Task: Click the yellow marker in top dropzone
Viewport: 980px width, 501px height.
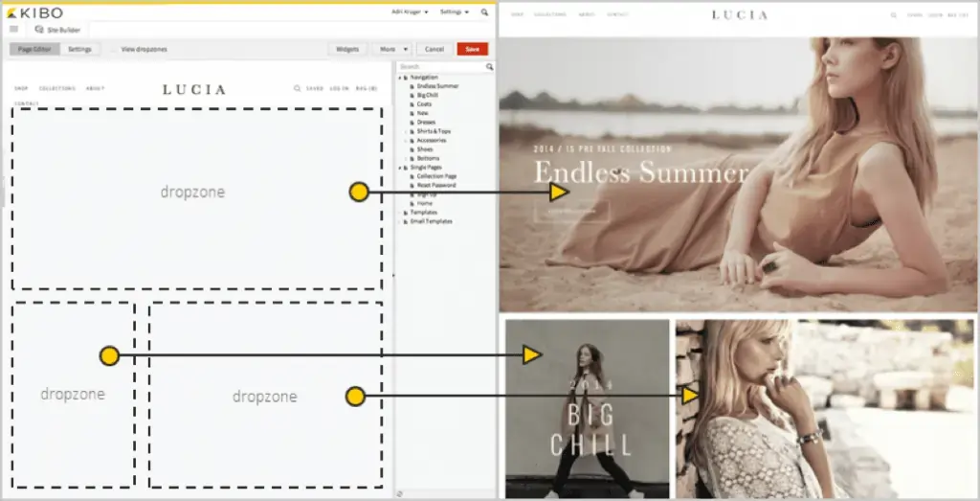Action: pyautogui.click(x=358, y=193)
